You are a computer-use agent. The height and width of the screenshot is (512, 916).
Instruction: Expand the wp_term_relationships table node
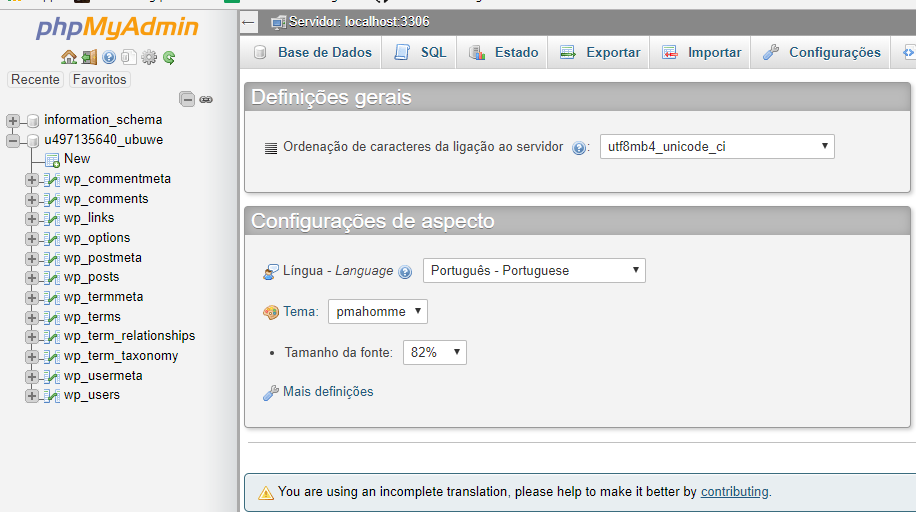coord(32,337)
